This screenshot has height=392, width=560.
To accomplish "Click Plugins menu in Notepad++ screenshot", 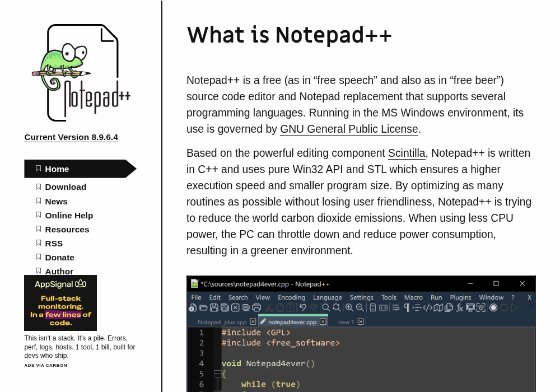I will tap(460, 297).
